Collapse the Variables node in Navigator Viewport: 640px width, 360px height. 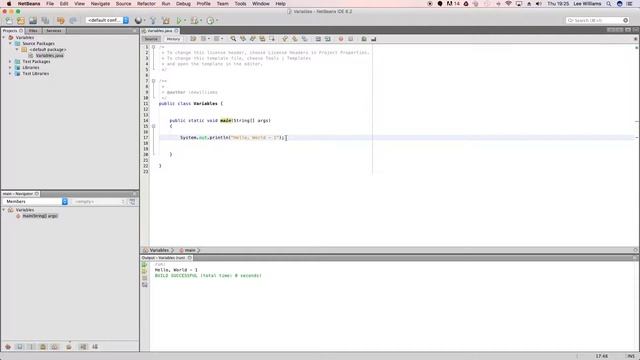[x=4, y=210]
